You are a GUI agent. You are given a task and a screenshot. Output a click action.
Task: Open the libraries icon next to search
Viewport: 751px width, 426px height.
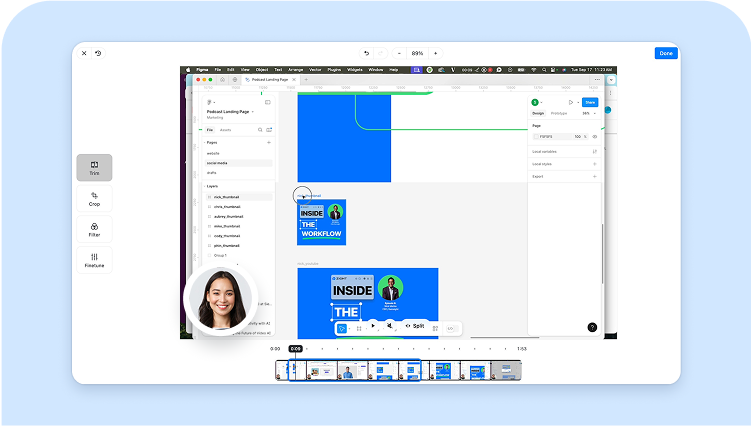point(269,130)
